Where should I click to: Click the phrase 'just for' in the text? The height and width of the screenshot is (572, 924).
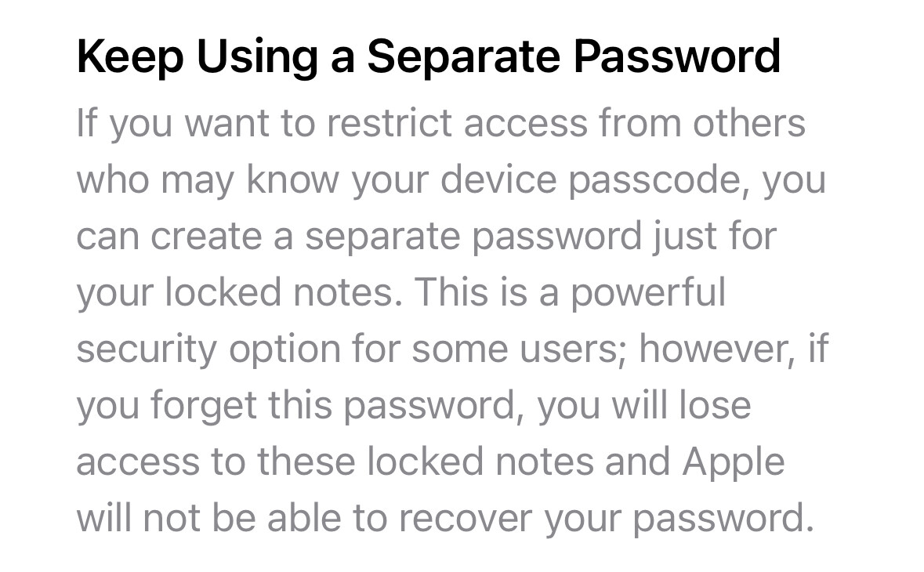click(x=714, y=236)
